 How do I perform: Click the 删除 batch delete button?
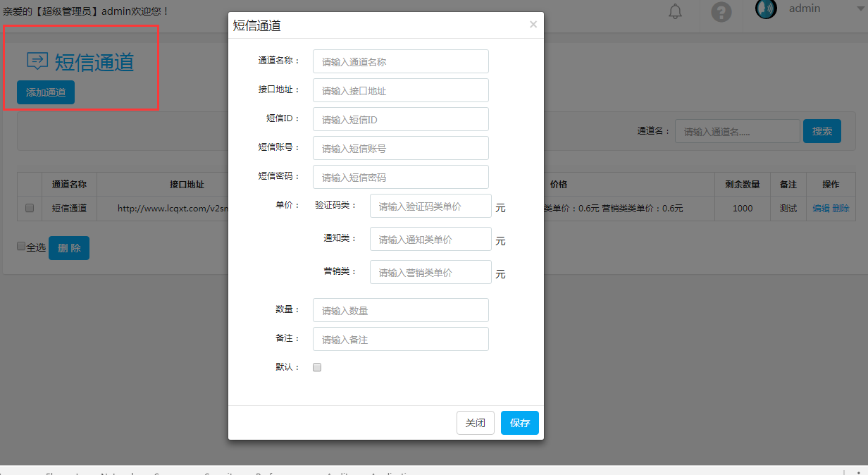point(69,248)
